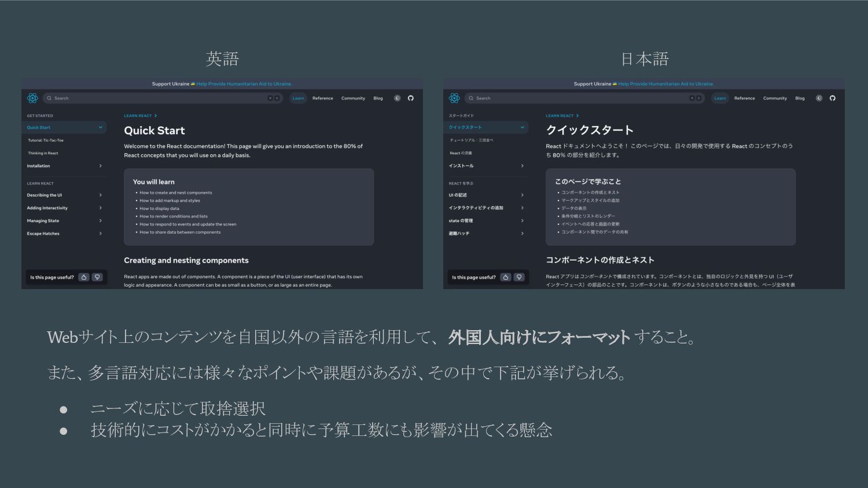Select Managing State label in English sidebar
The height and width of the screenshot is (488, 868).
[43, 220]
